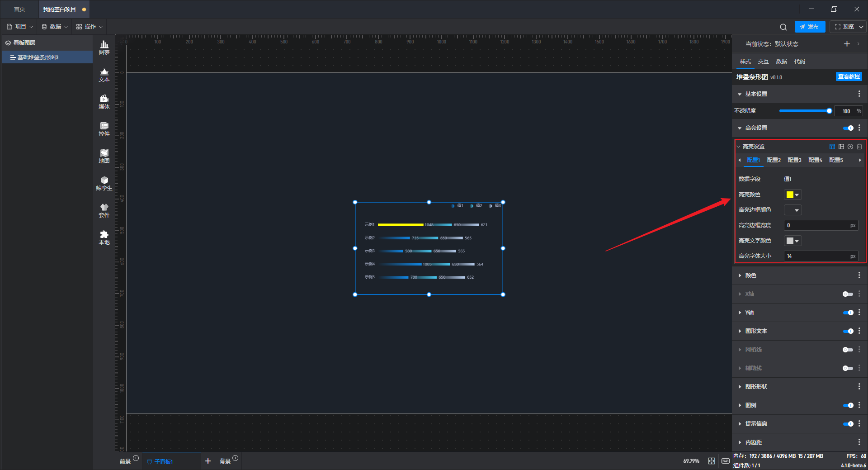Add a new sub-board with plus button
This screenshot has height=470, width=868.
coord(208,461)
